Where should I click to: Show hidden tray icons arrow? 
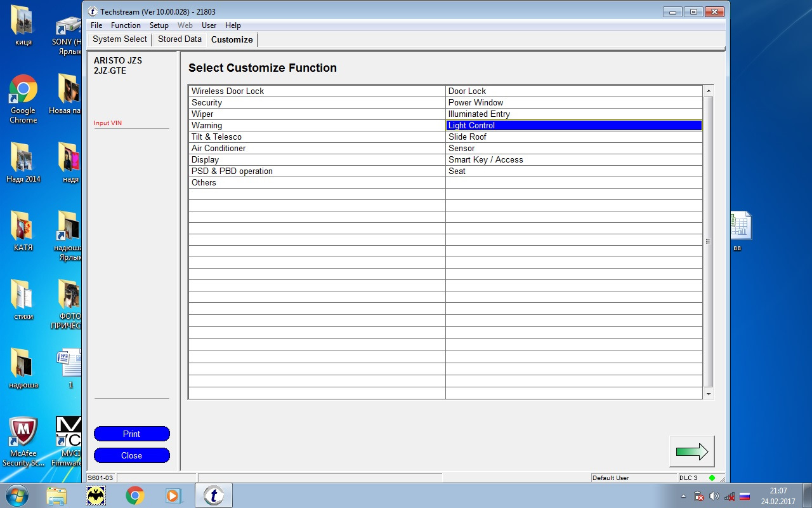[683, 496]
